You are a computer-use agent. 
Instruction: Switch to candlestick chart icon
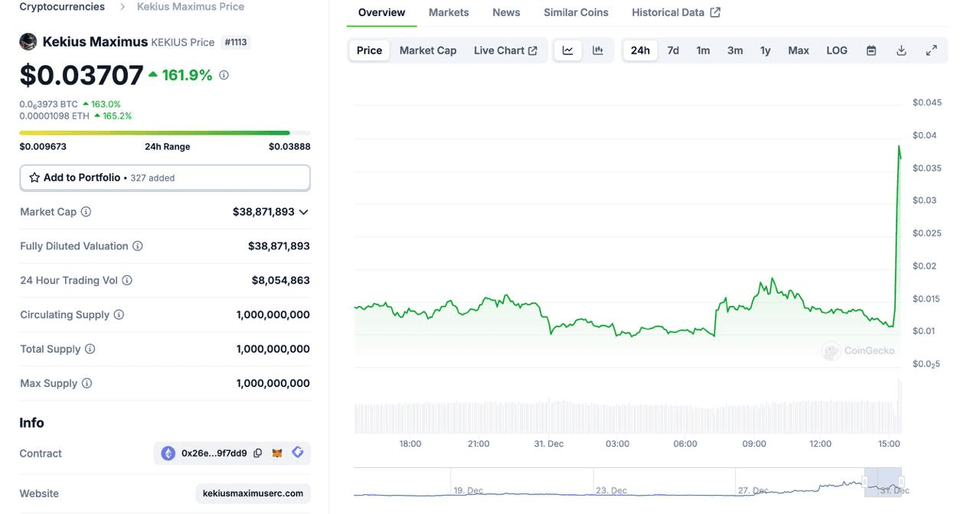point(598,50)
